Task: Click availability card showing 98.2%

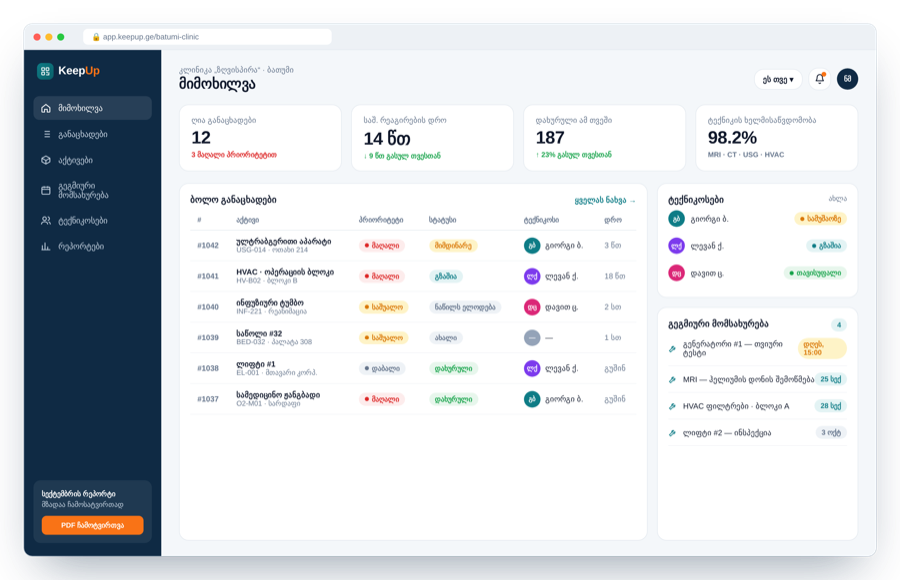Action: coord(777,138)
